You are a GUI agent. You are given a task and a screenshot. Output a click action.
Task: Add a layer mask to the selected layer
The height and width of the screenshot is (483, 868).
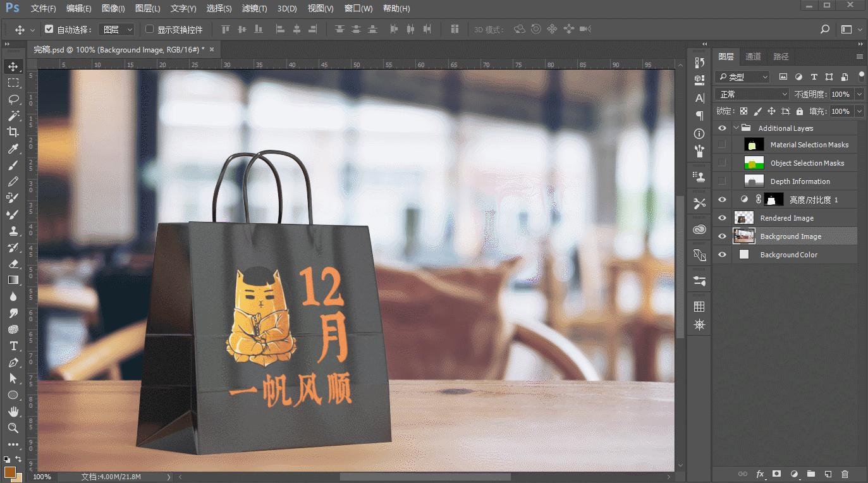coord(776,474)
